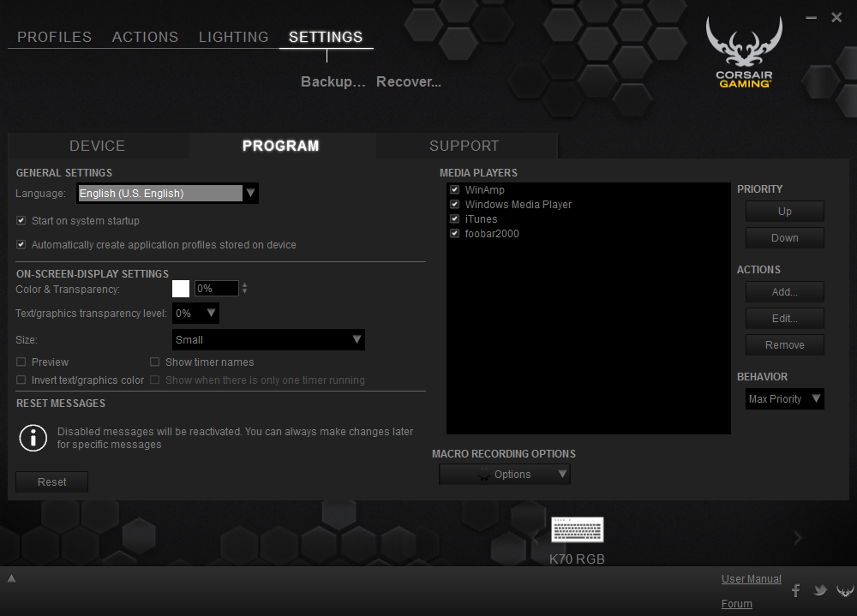This screenshot has width=857, height=616.
Task: Open the Text/graphics transparency level dropdown
Action: [x=195, y=314]
